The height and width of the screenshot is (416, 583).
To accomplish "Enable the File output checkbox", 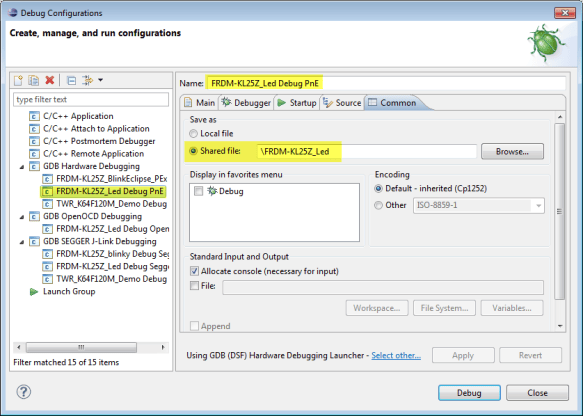I will tap(194, 286).
